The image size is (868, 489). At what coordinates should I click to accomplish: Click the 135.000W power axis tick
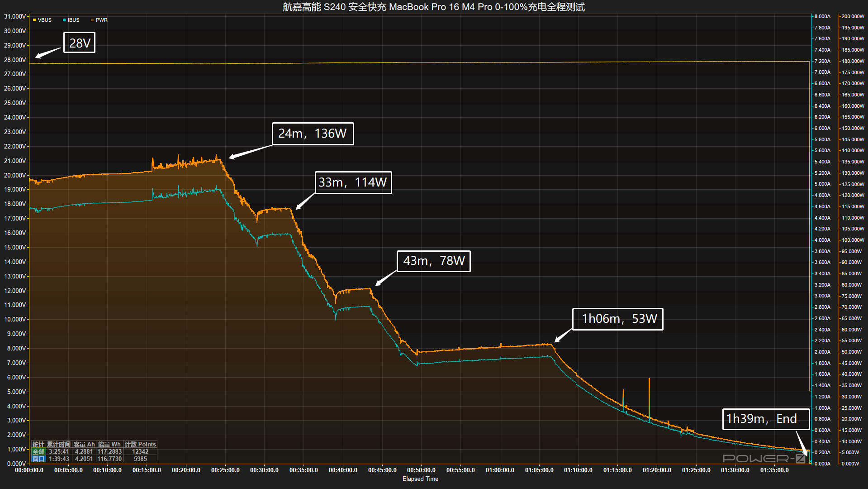coord(853,162)
